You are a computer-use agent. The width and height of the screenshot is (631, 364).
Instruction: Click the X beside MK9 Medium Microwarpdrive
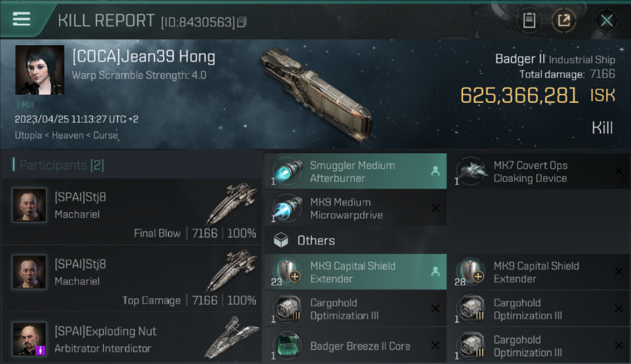pos(435,208)
